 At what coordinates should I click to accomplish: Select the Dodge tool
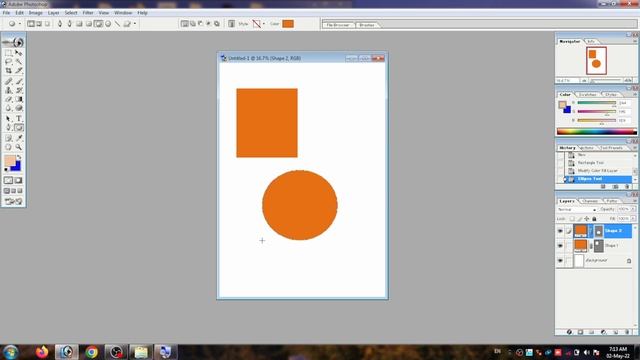[18, 108]
